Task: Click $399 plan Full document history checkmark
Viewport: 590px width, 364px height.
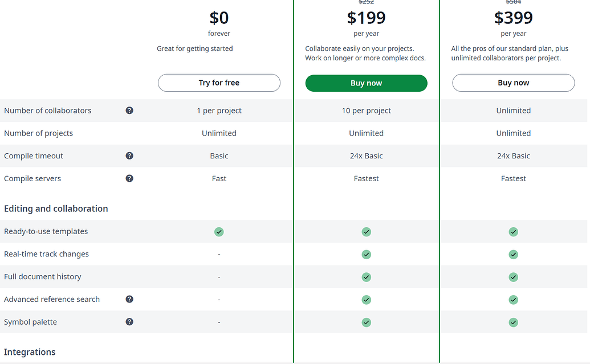Action: pos(513,277)
